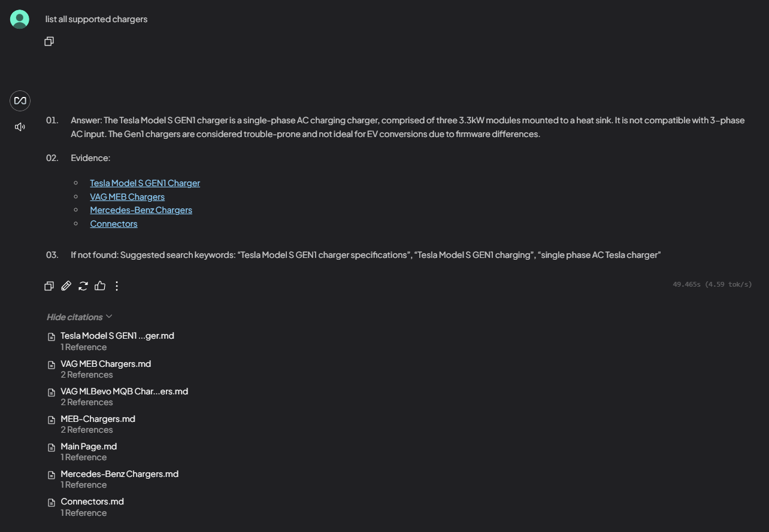Give the response a thumbs up
This screenshot has width=769, height=532.
pyautogui.click(x=100, y=286)
